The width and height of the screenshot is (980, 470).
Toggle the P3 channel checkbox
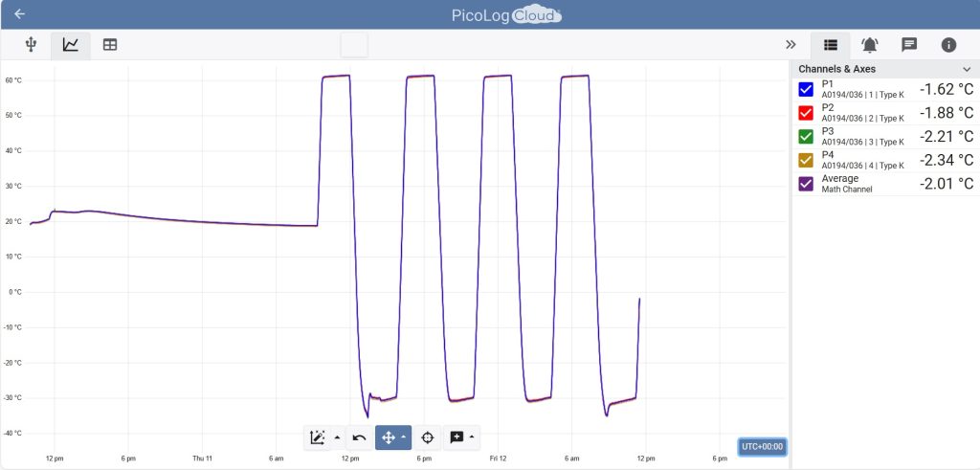click(x=806, y=136)
